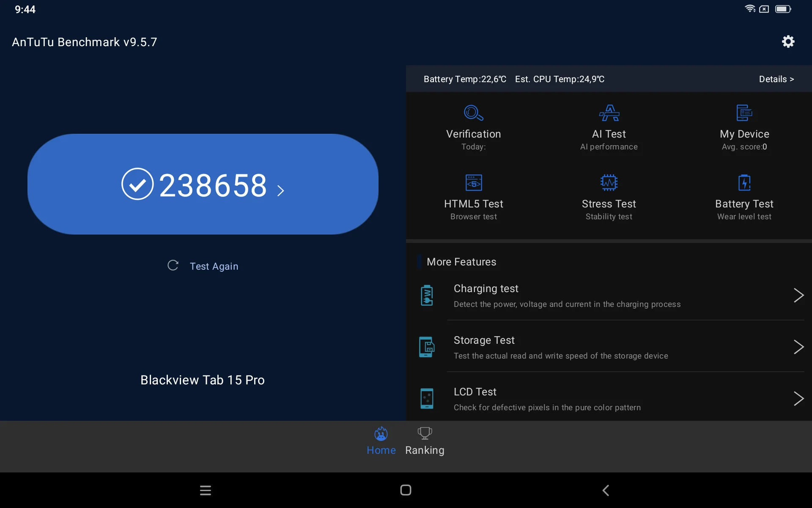Open the AI Test icon
Screen dimensions: 812x508
coord(609,113)
